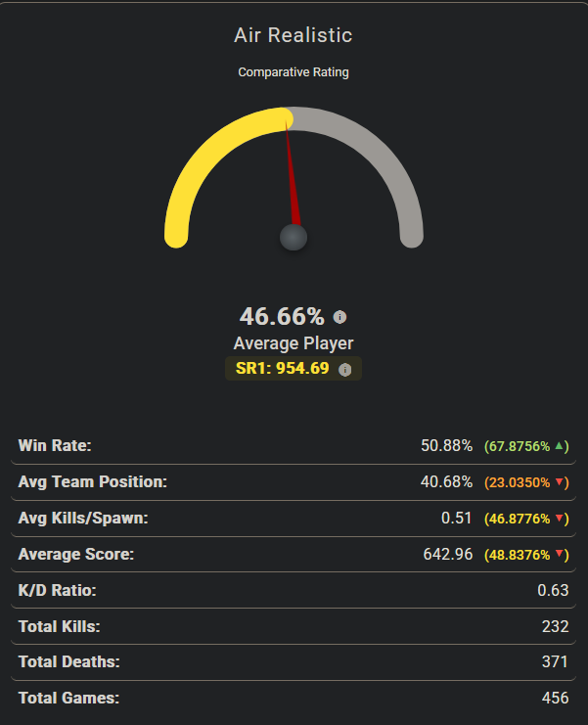
Task: Select the K/D Ratio row
Action: pos(294,591)
